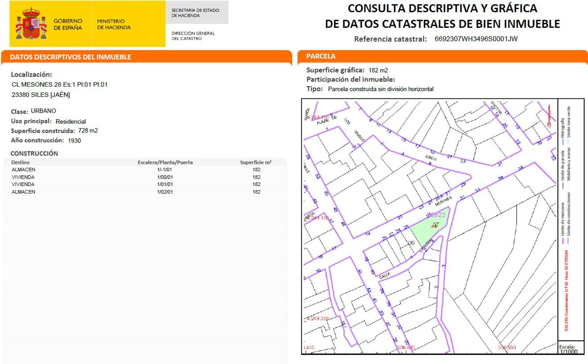Viewport: 588px width, 364px height.
Task: Click cadastral reference value 6692307WH3496S0001JW
Action: point(476,39)
